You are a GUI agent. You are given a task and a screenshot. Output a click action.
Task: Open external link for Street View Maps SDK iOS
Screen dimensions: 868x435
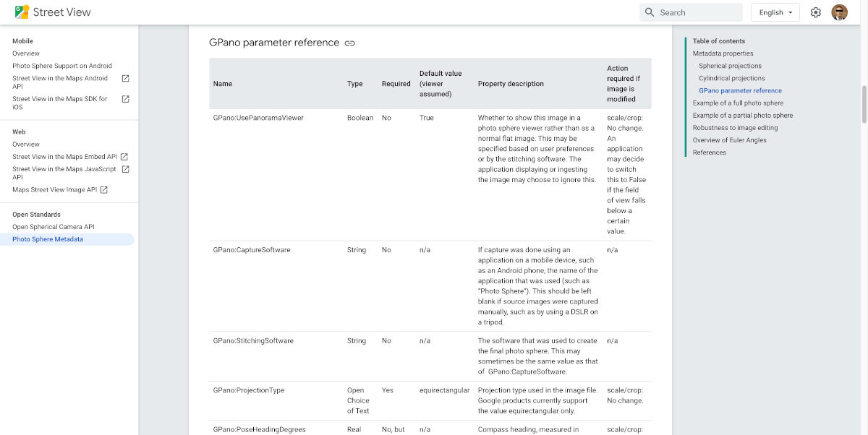click(x=124, y=99)
